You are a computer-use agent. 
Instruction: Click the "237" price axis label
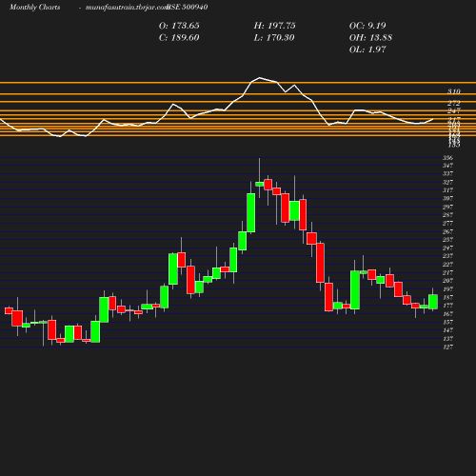[x=447, y=256]
